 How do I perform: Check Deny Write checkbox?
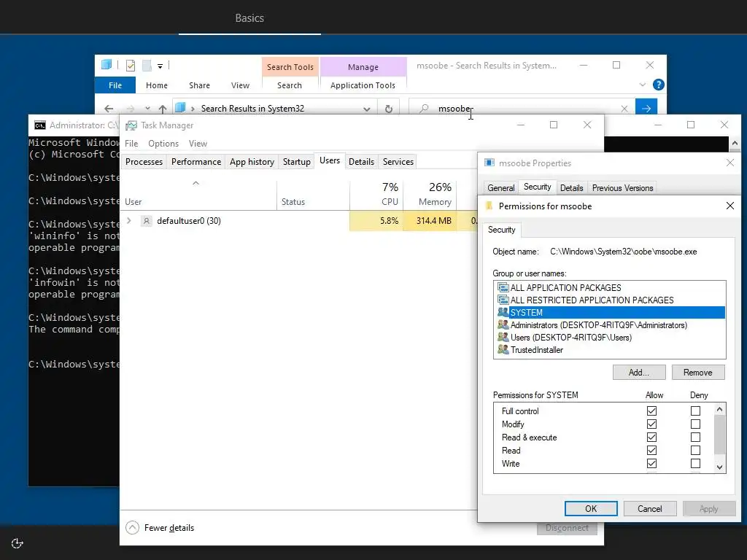coord(695,463)
